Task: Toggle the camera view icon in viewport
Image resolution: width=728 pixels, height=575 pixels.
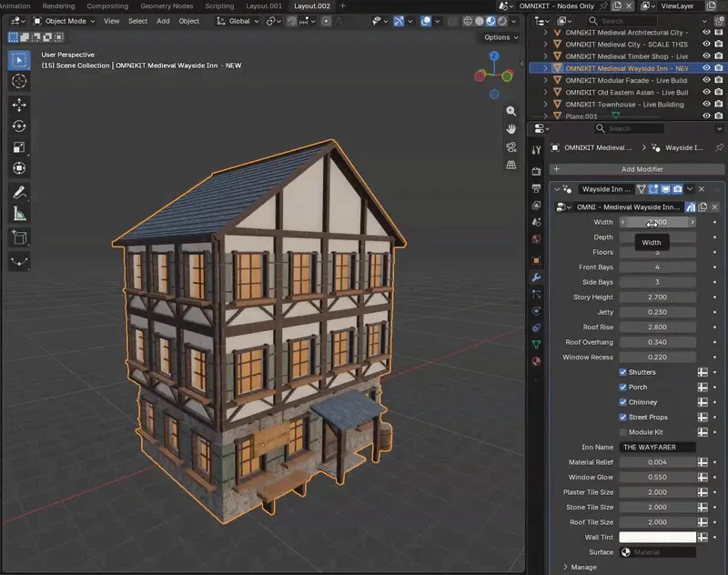Action: 511,147
